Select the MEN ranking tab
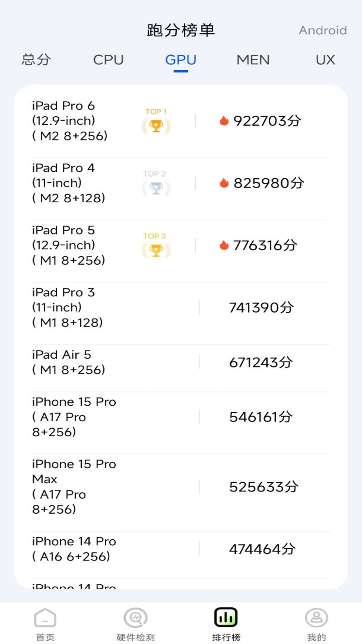Viewport: 362px width, 644px height. [253, 60]
